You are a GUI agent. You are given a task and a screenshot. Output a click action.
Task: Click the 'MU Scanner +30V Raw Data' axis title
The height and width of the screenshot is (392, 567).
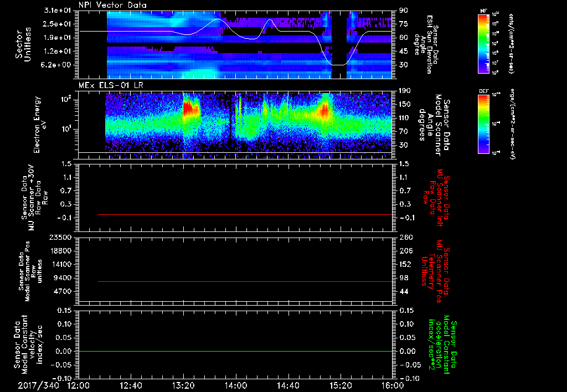(34, 198)
